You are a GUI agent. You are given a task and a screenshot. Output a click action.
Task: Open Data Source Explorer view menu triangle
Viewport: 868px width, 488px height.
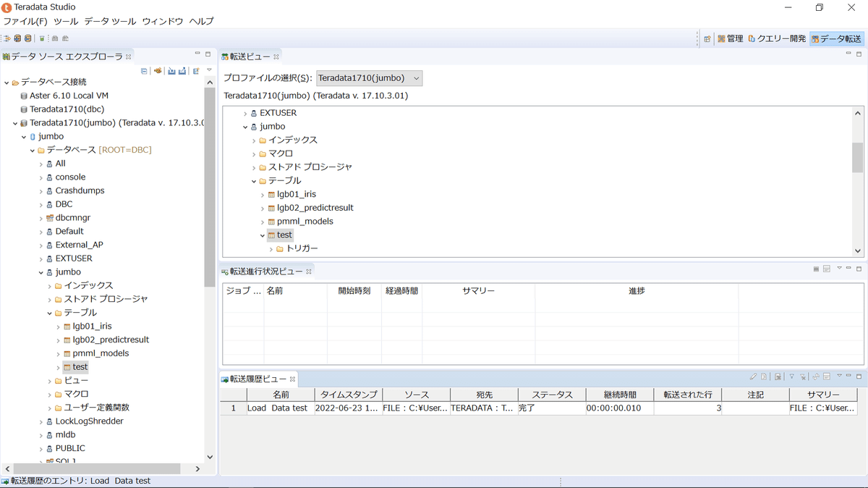pyautogui.click(x=209, y=70)
